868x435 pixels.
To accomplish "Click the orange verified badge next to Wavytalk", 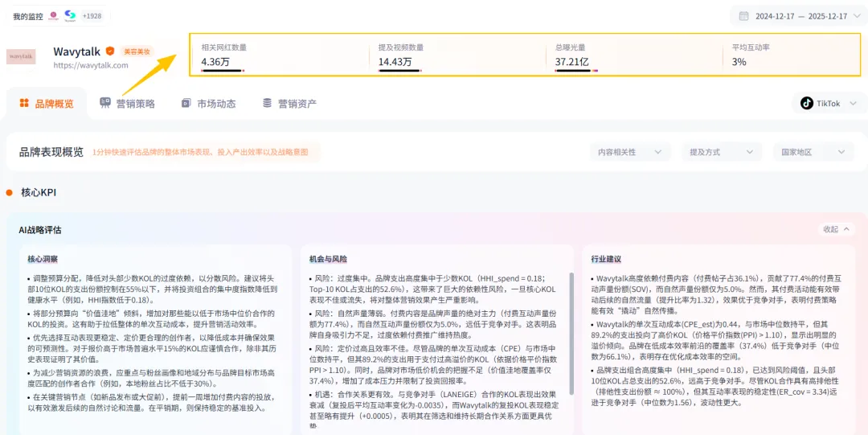I will coord(110,51).
